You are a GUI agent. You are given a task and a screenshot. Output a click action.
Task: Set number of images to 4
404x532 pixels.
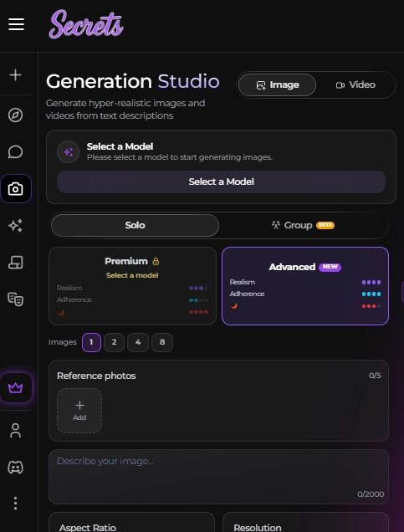pos(138,342)
